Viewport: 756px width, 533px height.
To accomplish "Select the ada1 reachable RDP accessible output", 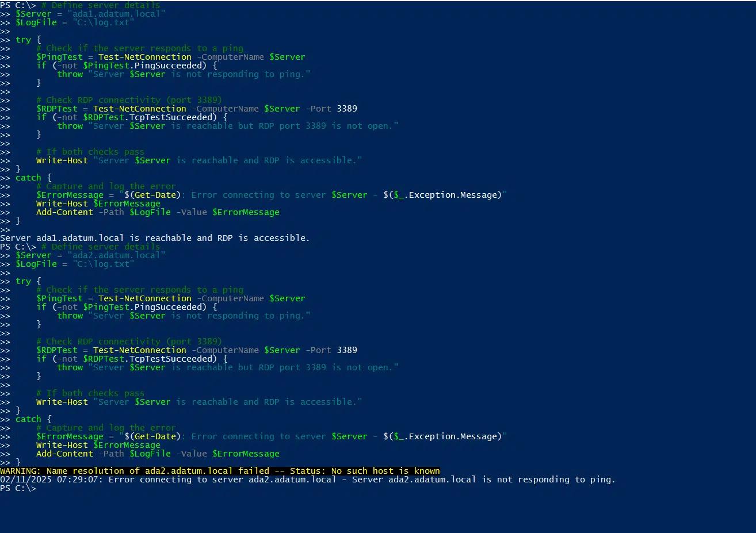I will point(155,237).
